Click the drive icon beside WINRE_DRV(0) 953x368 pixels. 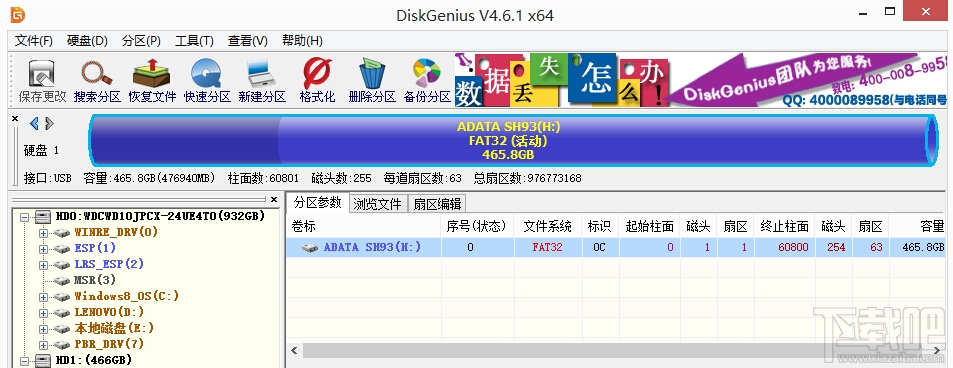tap(62, 232)
